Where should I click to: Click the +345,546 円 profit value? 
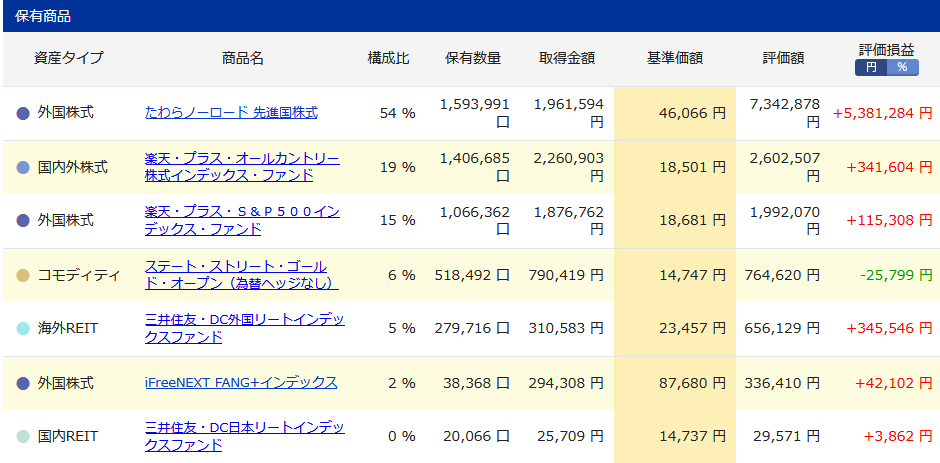tap(889, 329)
